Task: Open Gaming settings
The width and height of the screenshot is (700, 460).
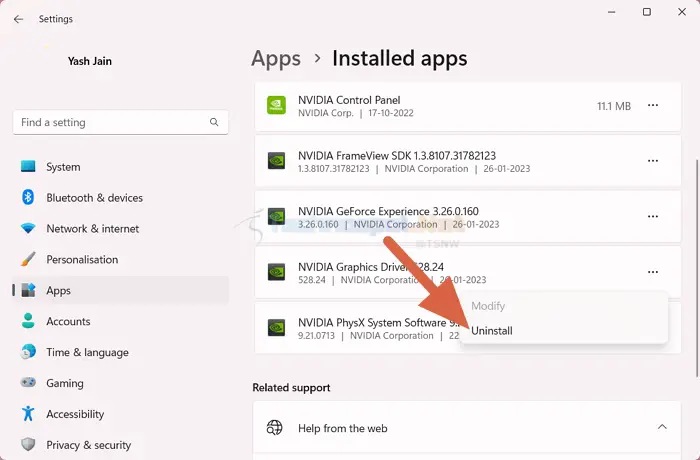Action: point(121,383)
